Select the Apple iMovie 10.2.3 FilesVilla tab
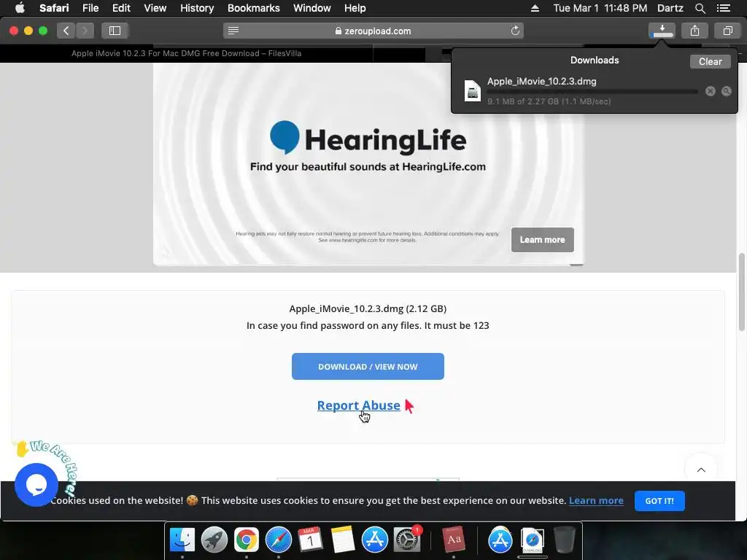 click(x=186, y=53)
